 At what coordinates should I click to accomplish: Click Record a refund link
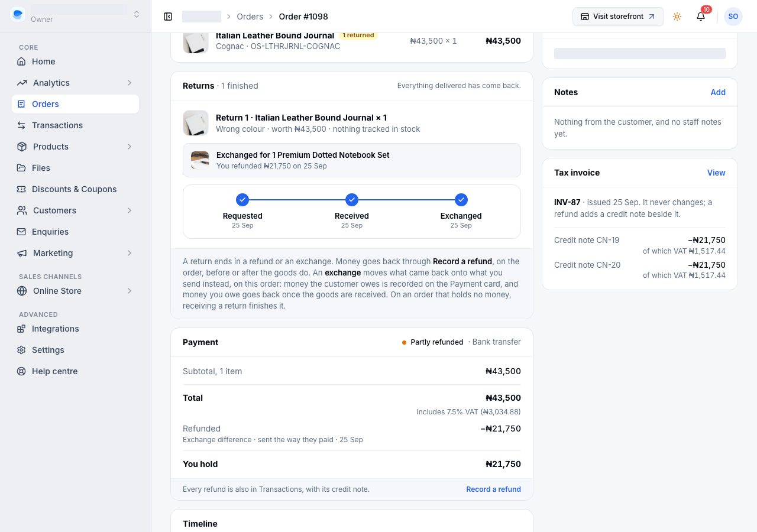[493, 489]
